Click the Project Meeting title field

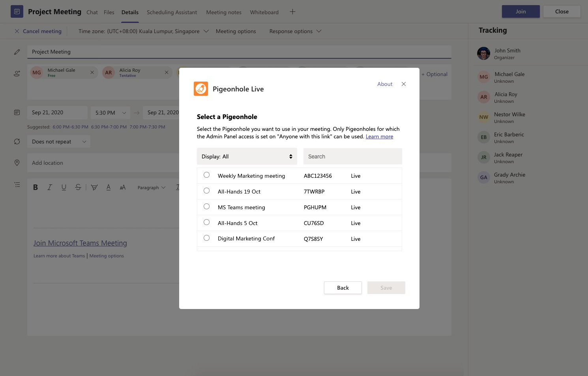pos(239,52)
